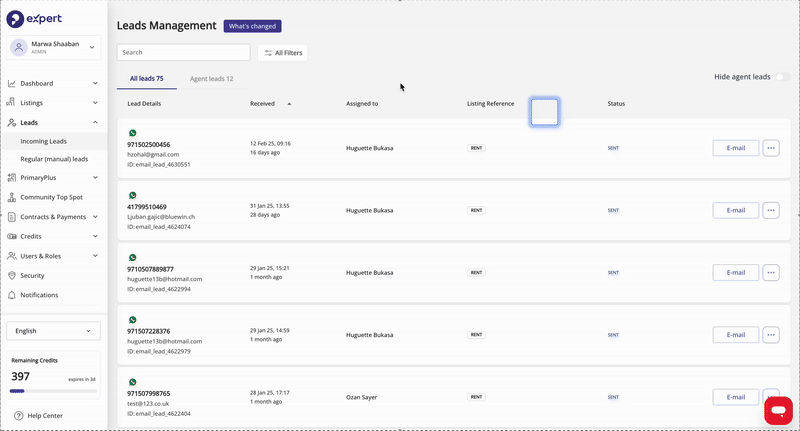Click the Help Center link
Image resolution: width=800 pixels, height=431 pixels.
(x=45, y=416)
